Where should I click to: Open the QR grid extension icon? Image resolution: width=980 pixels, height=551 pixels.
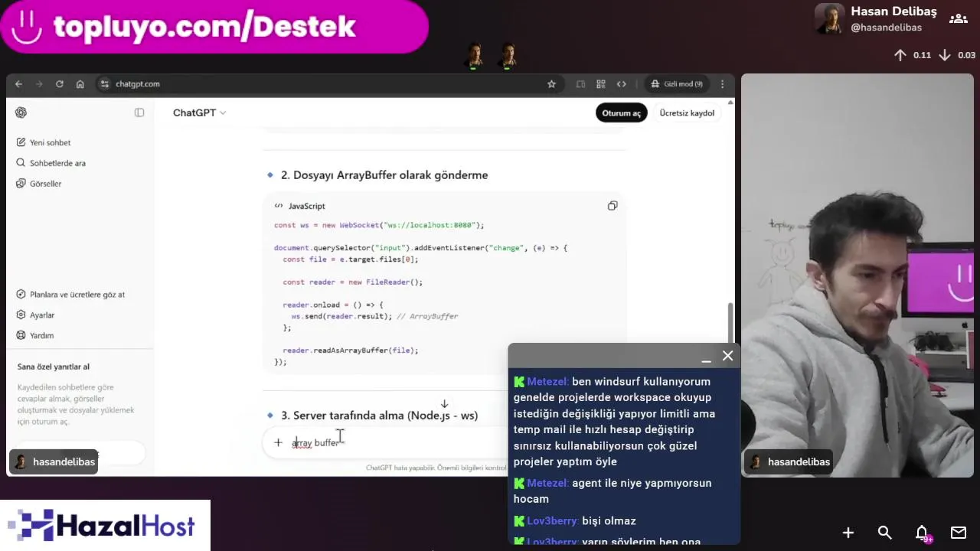[601, 84]
